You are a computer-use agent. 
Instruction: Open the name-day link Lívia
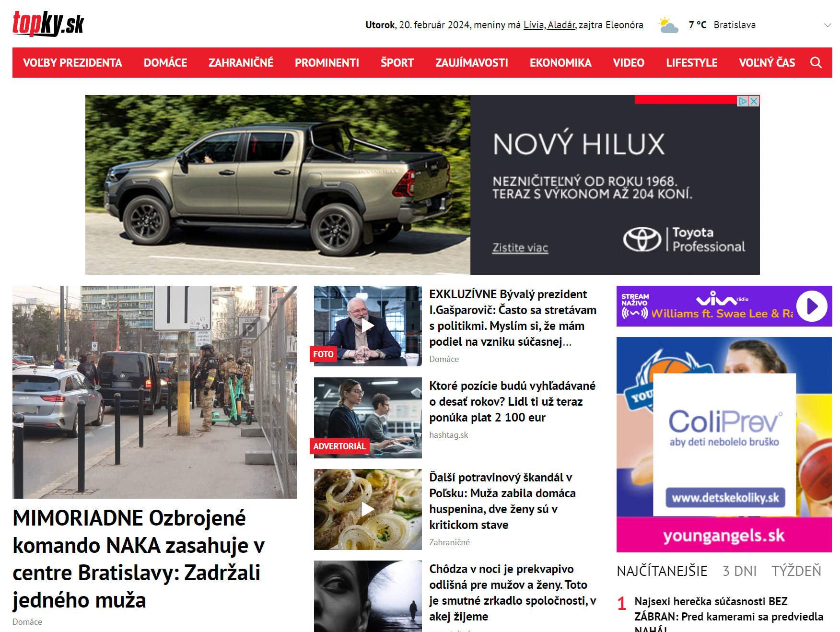[534, 25]
